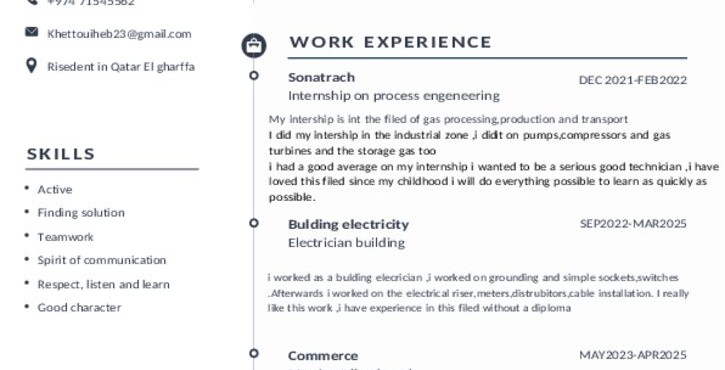Click the Khettouiheb23@gmail.com email address
Screen dimensions: 725x370
(x=119, y=34)
